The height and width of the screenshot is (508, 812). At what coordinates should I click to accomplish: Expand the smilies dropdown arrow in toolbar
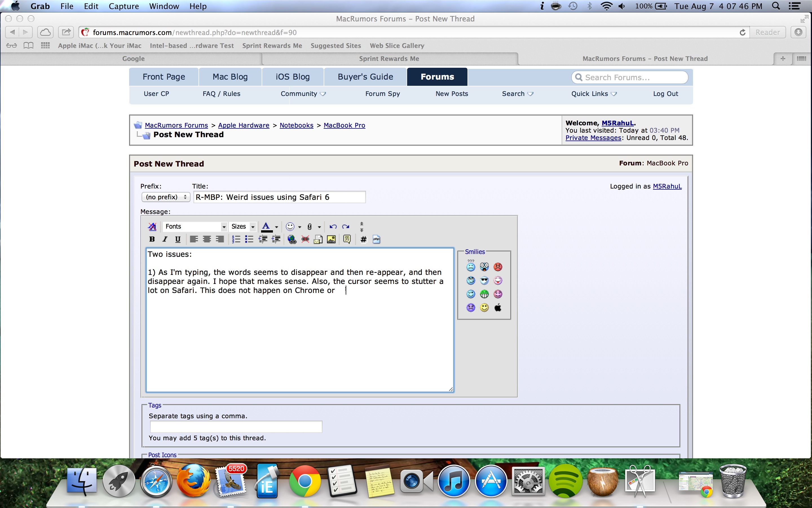(x=300, y=227)
